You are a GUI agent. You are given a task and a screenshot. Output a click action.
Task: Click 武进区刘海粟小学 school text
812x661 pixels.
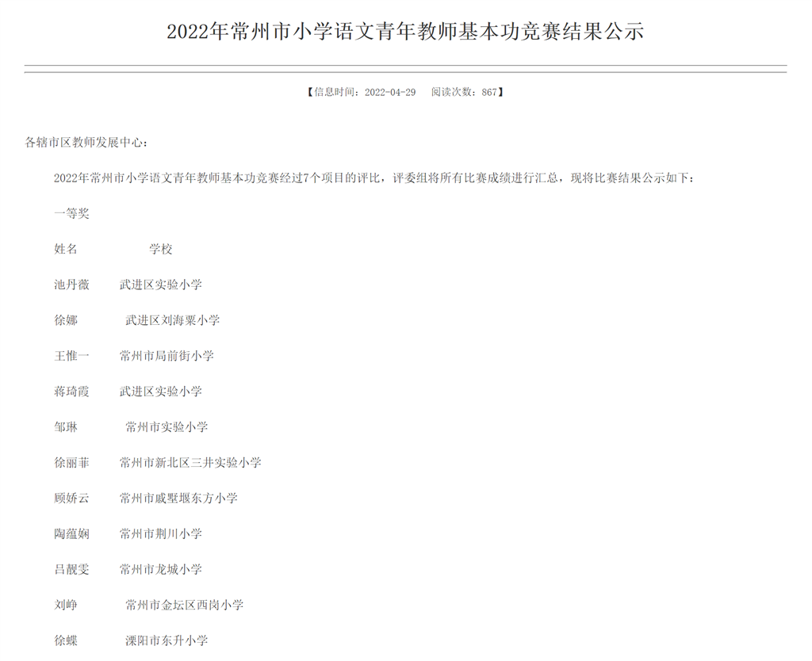[x=172, y=321]
